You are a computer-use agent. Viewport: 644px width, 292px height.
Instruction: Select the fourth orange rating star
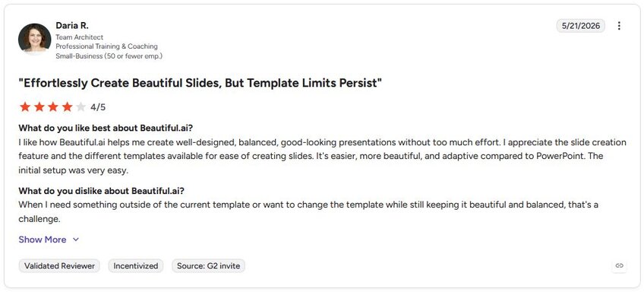[67, 107]
